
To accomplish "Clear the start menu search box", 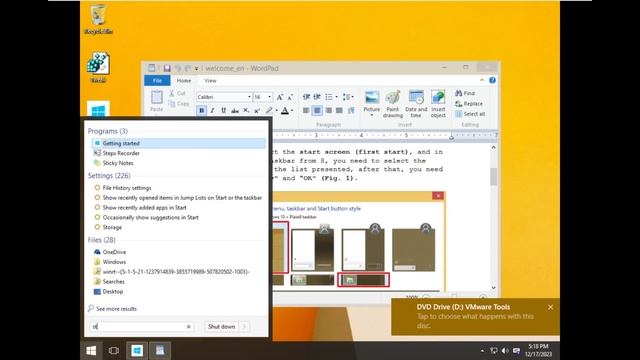I will tap(189, 327).
